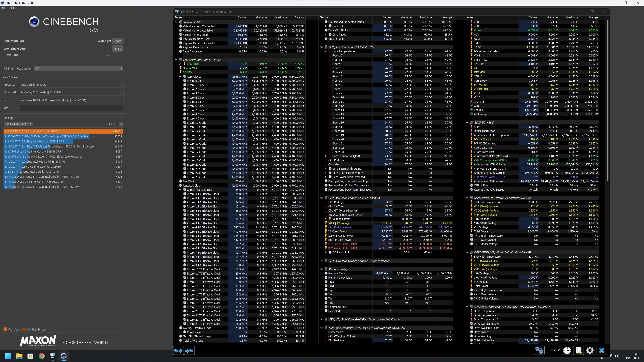Click lightning icon beside CPU Package Power
Viewport: 644px width, 362px height.
point(326,227)
